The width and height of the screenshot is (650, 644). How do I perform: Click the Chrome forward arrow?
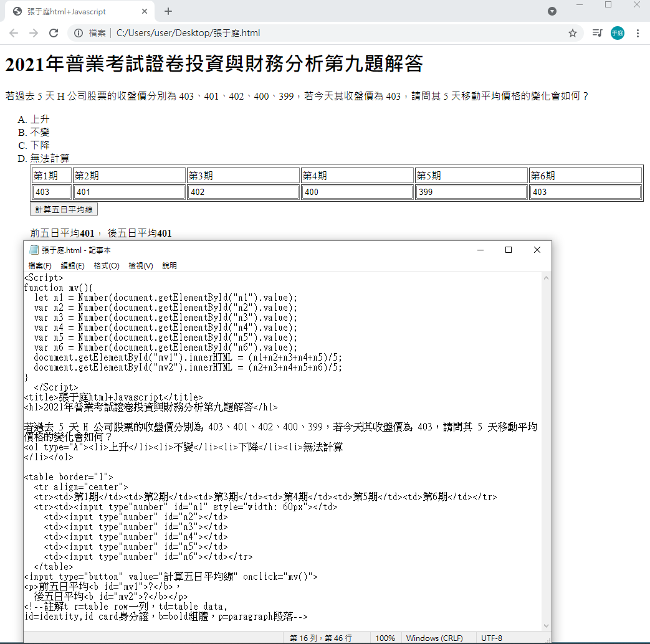tap(34, 33)
